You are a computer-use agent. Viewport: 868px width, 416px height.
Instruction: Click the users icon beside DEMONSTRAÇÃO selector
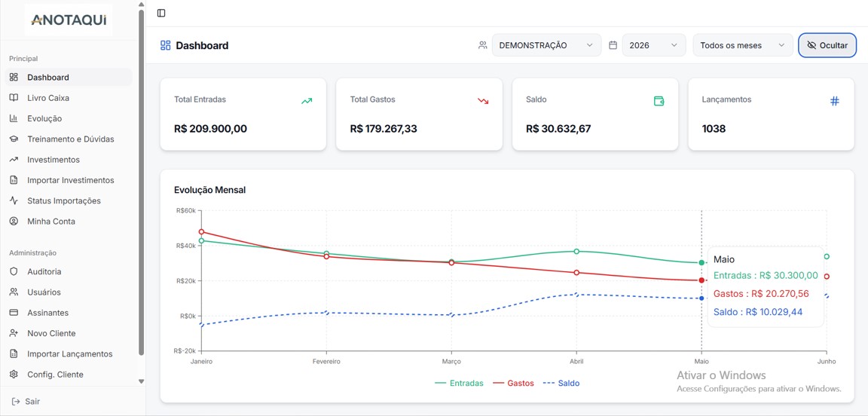pos(483,45)
